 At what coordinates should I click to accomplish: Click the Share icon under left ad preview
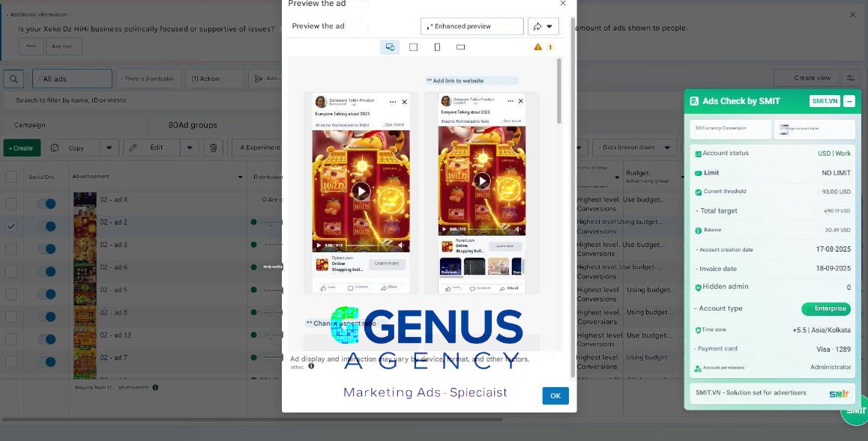pyautogui.click(x=389, y=288)
